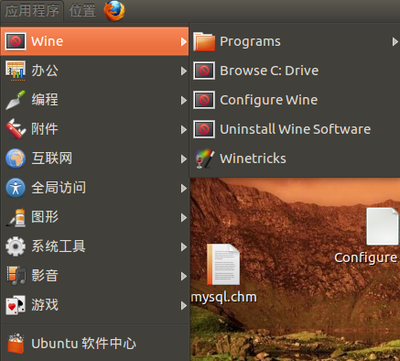Open the 全局访问 menu entry label
This screenshot has width=400, height=361.
pos(58,188)
